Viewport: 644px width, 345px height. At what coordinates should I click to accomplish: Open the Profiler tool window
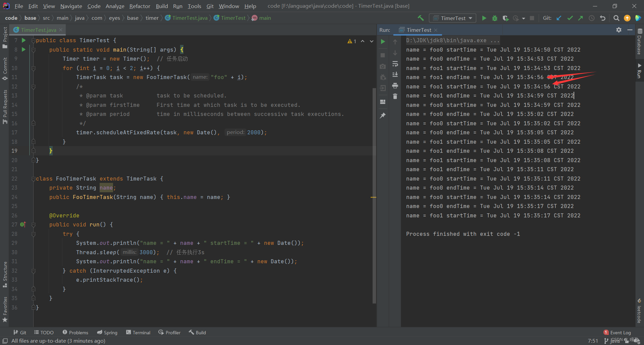click(169, 332)
